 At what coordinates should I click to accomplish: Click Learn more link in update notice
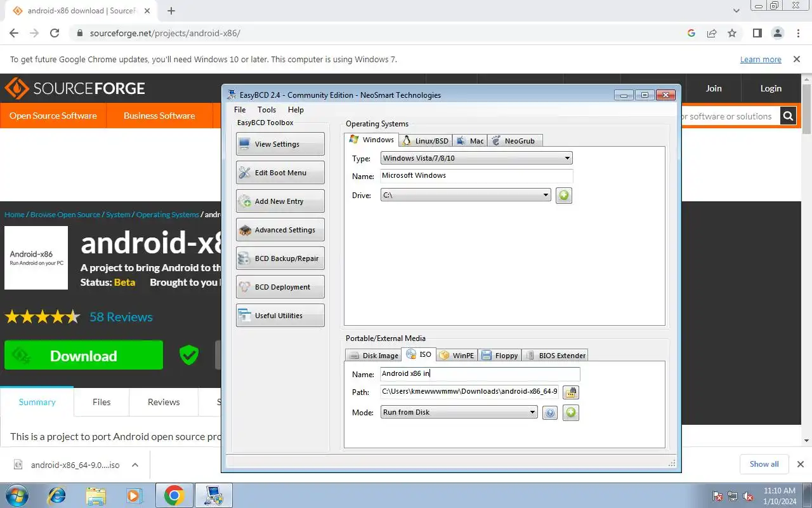coord(761,60)
